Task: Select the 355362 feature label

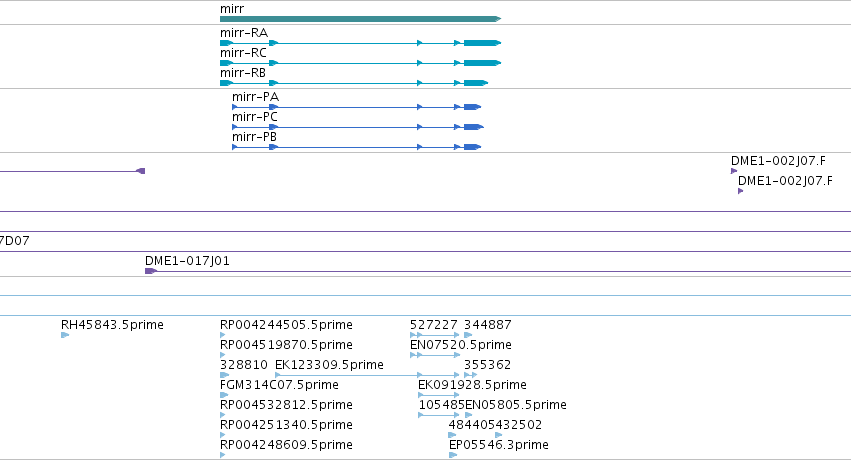Action: 487,365
